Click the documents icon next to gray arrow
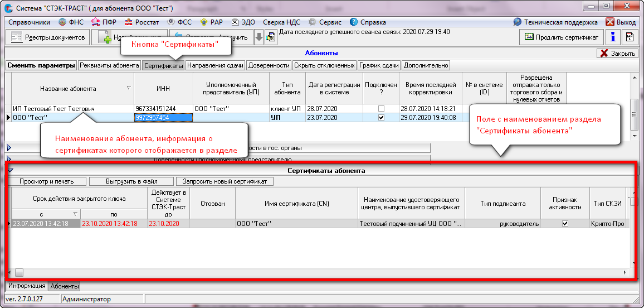Image resolution: width=644 pixels, height=308 pixels. 270,37
